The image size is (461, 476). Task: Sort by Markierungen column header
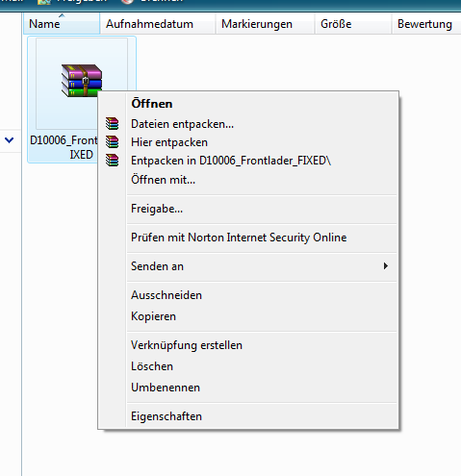(x=265, y=24)
